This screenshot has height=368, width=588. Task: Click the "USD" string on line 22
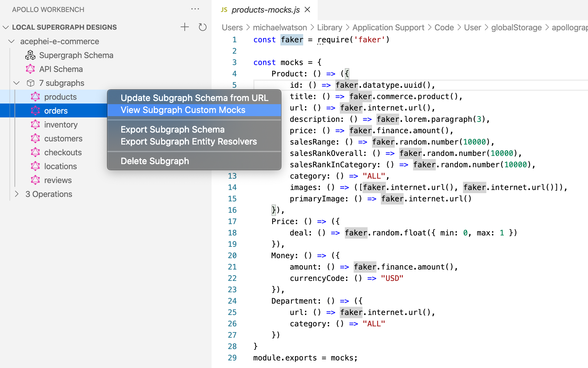[392, 278]
